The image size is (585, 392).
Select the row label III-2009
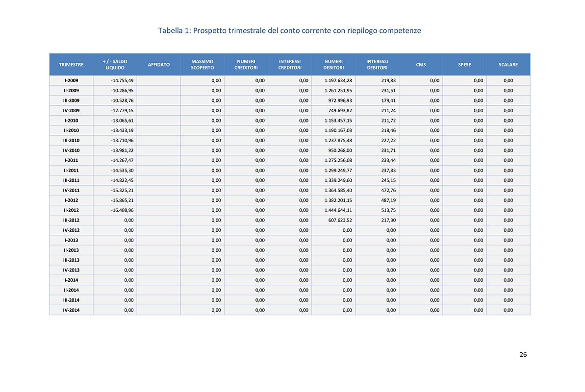coord(71,101)
